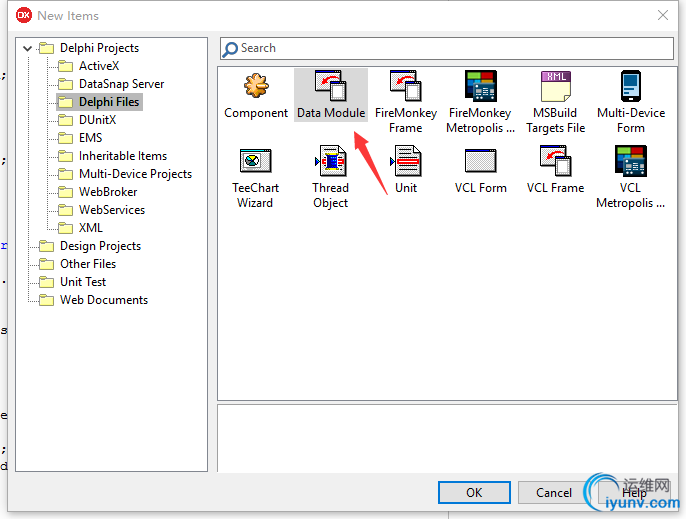This screenshot has height=519, width=686.
Task: Click the search magnifier icon
Action: pyautogui.click(x=230, y=49)
